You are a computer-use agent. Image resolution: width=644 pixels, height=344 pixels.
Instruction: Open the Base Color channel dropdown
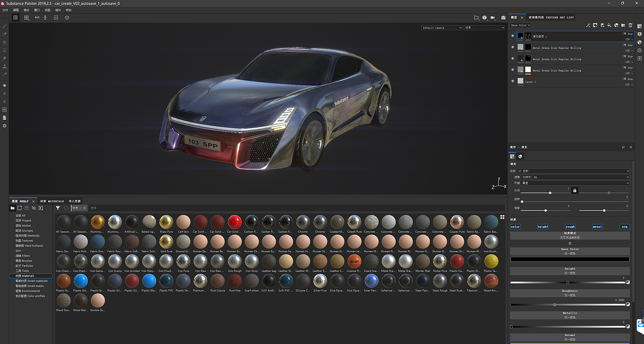(520, 25)
